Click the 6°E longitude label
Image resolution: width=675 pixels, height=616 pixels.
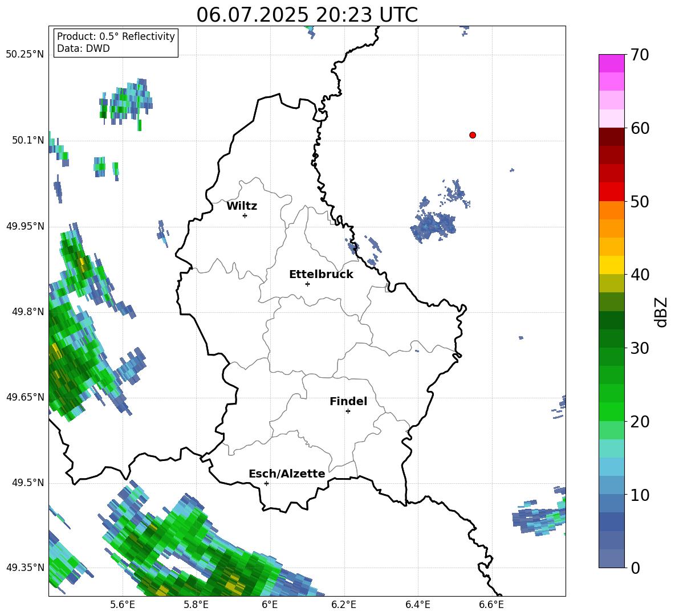(270, 605)
